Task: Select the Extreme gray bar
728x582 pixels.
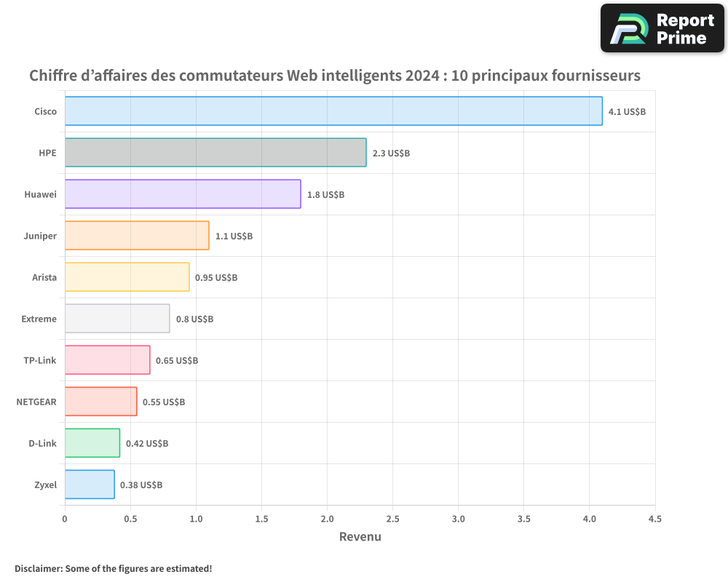Action: pyautogui.click(x=116, y=319)
